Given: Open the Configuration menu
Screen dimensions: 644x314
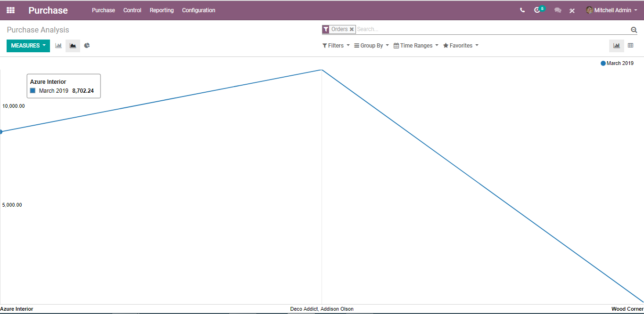Looking at the screenshot, I should [x=198, y=10].
